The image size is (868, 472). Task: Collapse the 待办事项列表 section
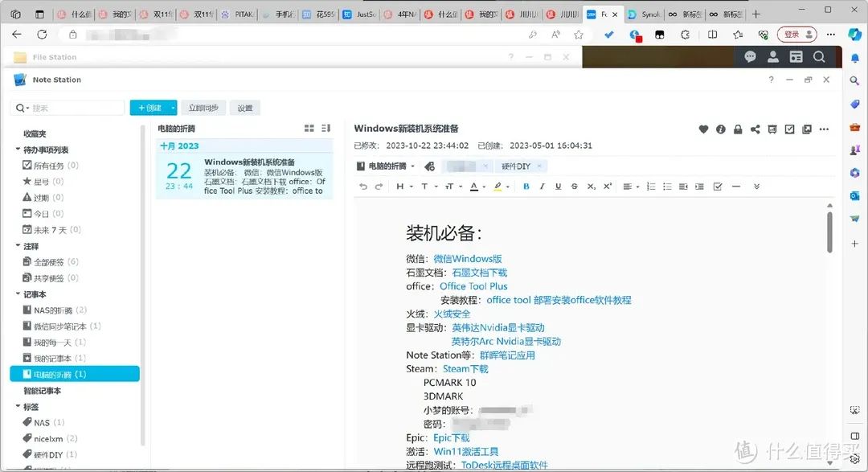coord(18,150)
